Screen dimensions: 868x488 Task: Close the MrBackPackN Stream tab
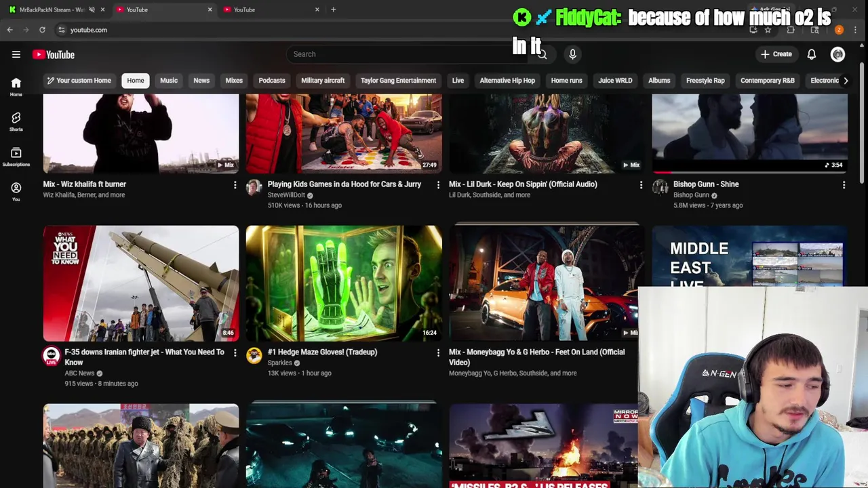click(x=102, y=9)
